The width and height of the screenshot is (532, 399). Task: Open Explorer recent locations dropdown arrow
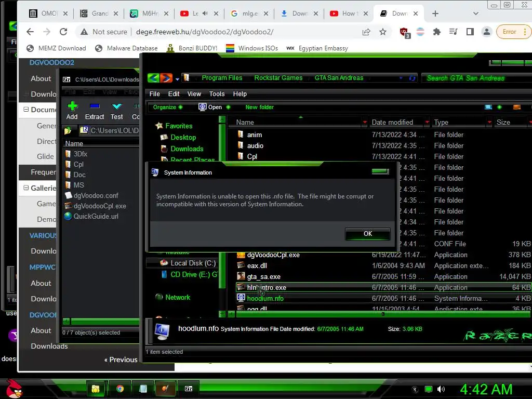(177, 79)
